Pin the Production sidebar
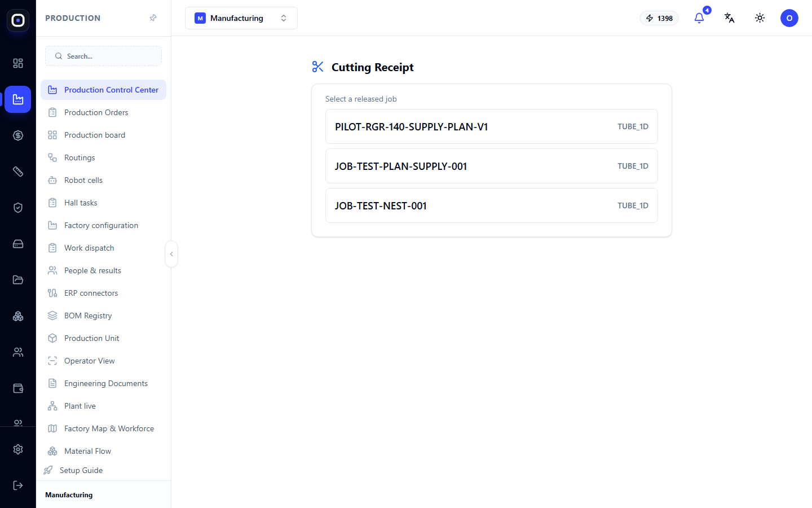This screenshot has height=508, width=812. 153,18
